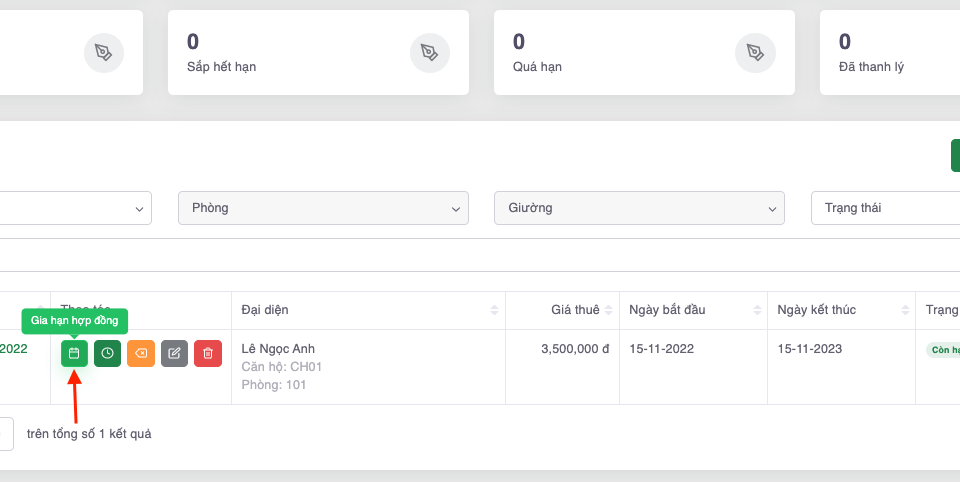960x482 pixels.
Task: Click pen icon on Sắp hết hạn card
Action: [429, 52]
